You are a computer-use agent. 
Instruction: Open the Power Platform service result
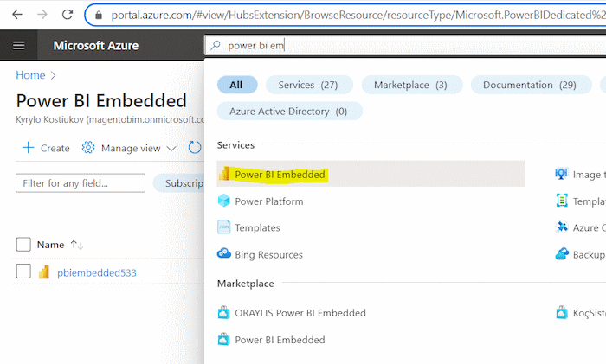pyautogui.click(x=269, y=201)
